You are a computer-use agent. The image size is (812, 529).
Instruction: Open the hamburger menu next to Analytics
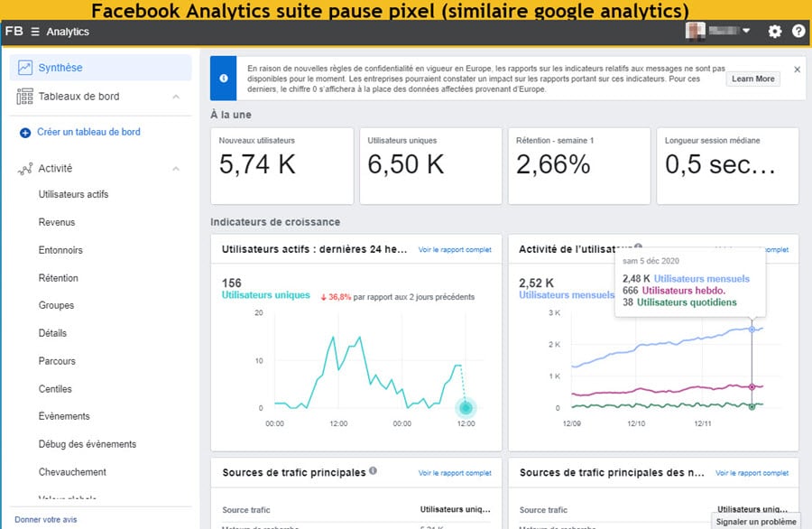35,32
